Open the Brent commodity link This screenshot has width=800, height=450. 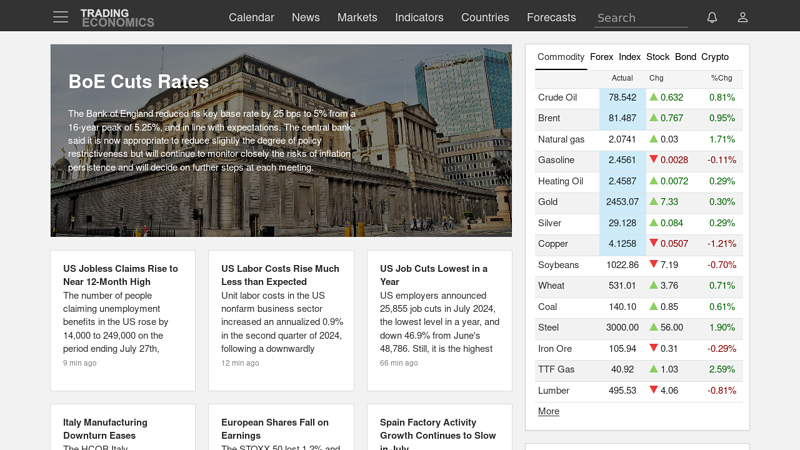tap(548, 118)
